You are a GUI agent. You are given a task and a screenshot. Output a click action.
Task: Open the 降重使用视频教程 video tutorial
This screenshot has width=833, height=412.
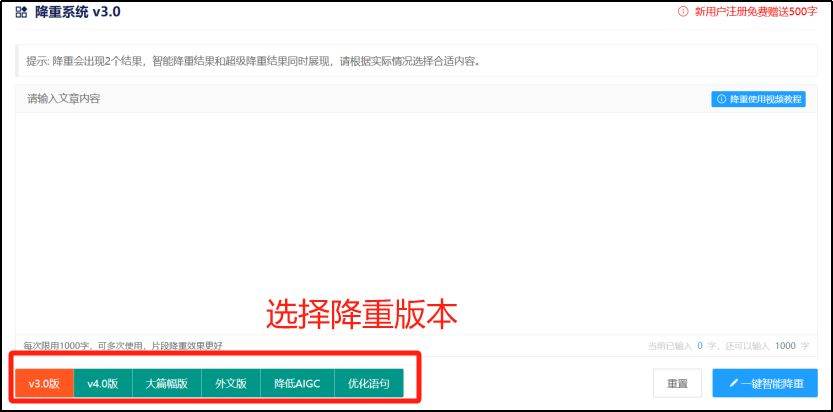click(758, 99)
